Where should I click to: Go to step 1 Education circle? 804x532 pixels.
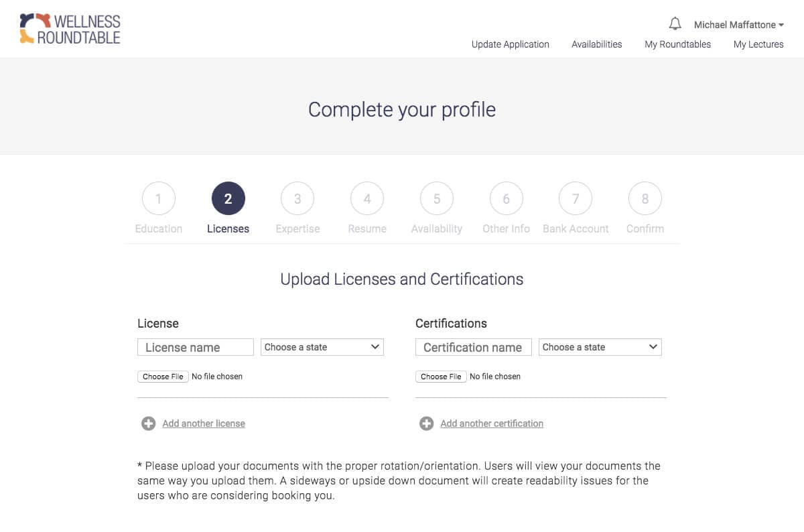tap(159, 199)
